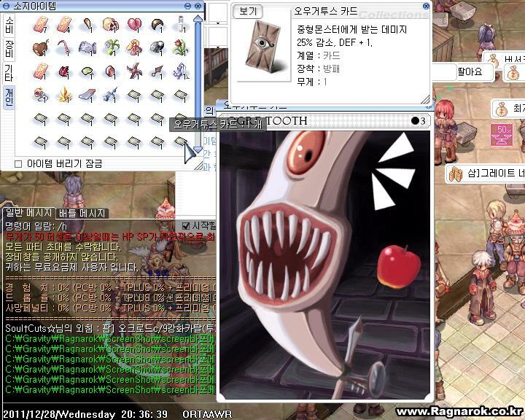Minimize the 소지아이템 inventory window
The width and height of the screenshot is (525, 420).
188,6
